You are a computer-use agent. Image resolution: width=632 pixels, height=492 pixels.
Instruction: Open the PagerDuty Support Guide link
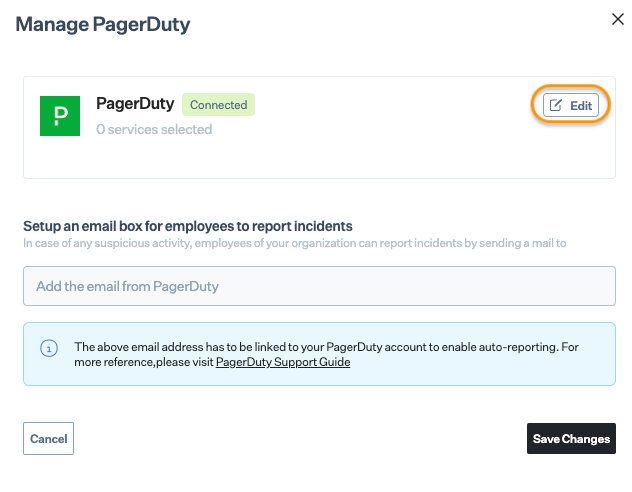coord(283,362)
